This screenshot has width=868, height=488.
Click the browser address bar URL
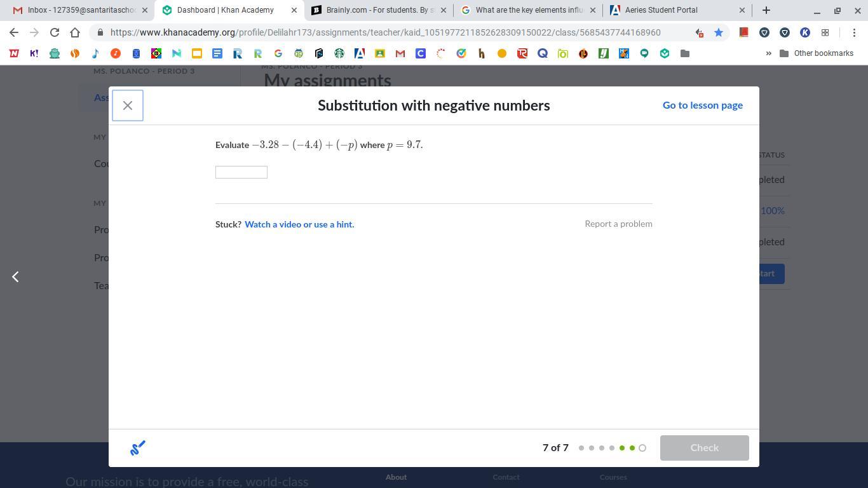tap(385, 32)
